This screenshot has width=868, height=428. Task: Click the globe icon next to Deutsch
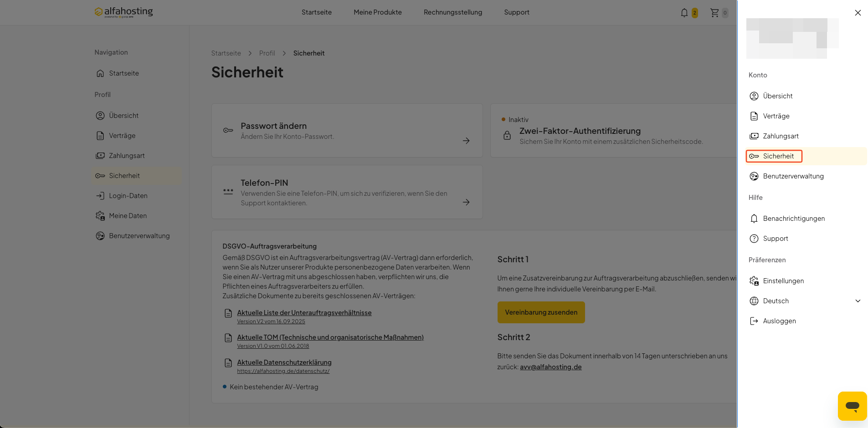[x=754, y=301]
